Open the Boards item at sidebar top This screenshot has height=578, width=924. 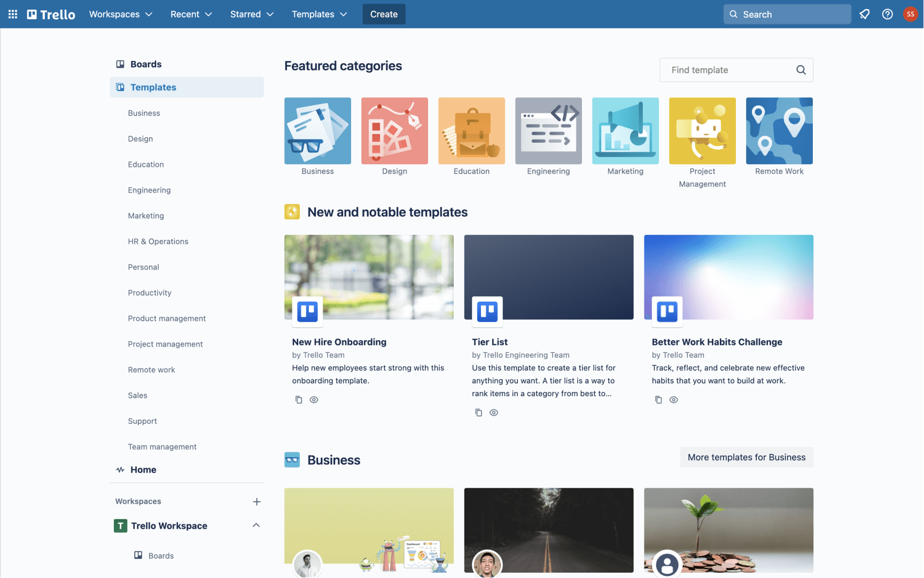tap(145, 64)
